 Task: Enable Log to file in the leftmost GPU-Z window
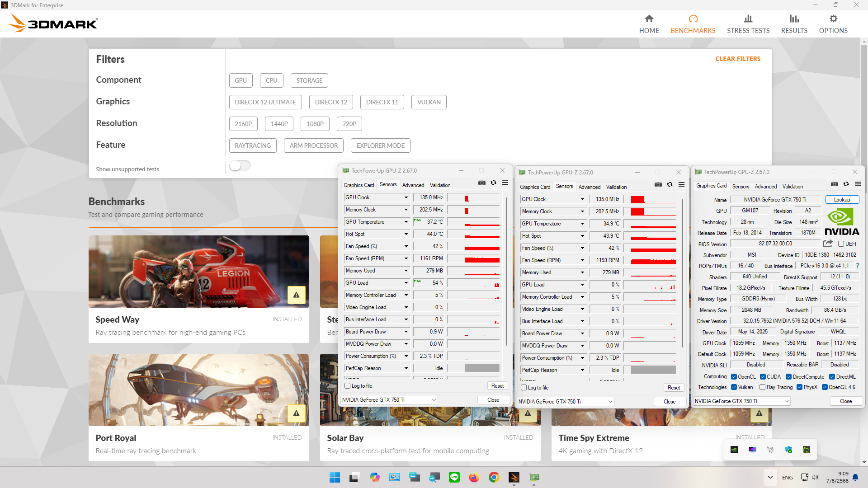pos(348,386)
